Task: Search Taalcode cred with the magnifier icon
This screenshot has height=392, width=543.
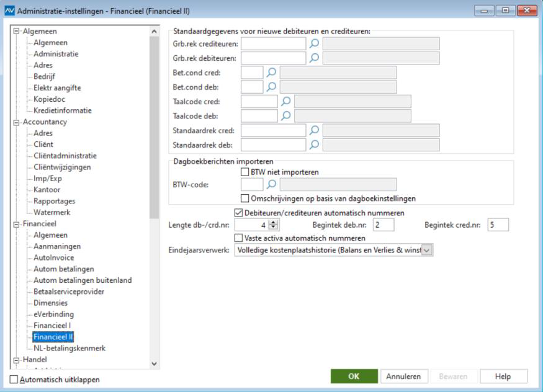Action: coord(285,101)
